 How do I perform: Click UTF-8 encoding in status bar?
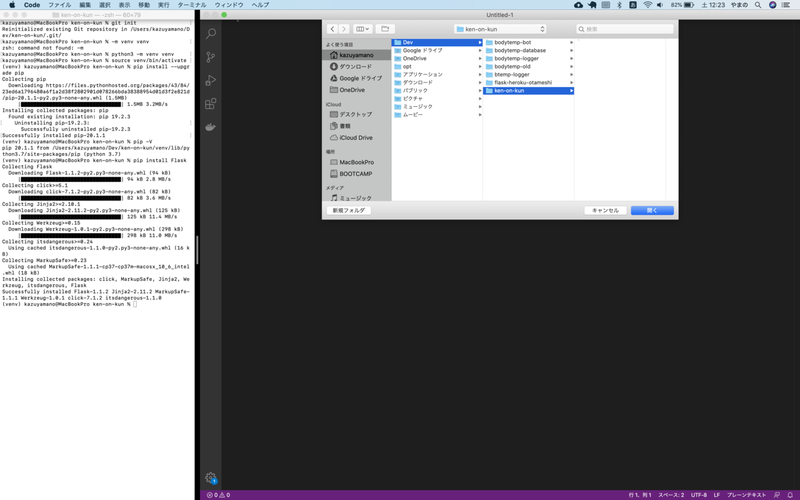(699, 495)
